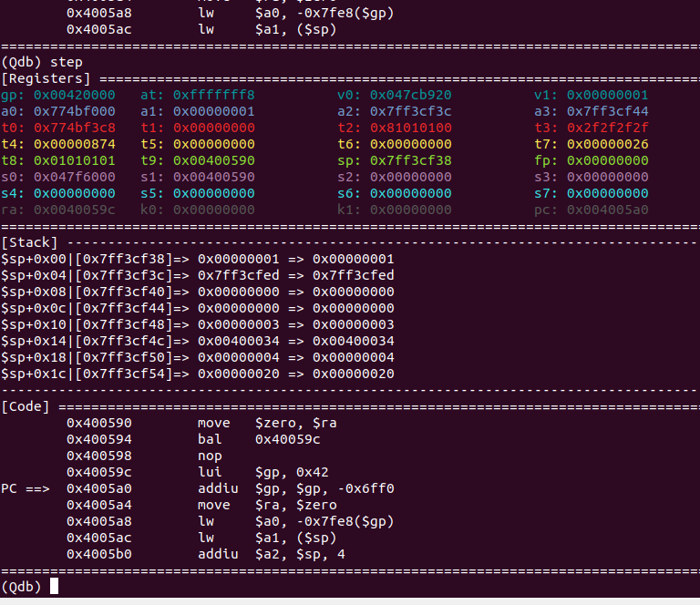Click code address 0x400590
Screen dimensions: 700x605
pos(99,423)
